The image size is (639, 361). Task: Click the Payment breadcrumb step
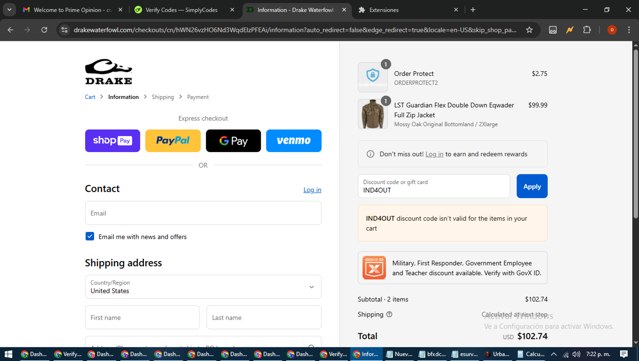[198, 97]
